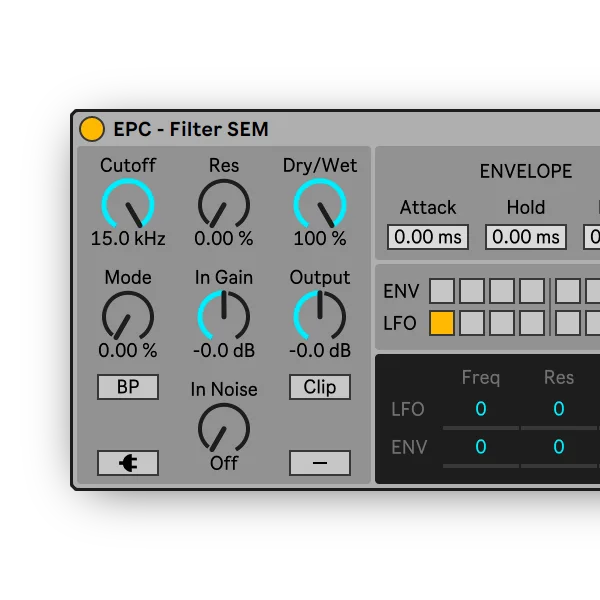Select the Hold 0.00 ms field

[x=526, y=237]
